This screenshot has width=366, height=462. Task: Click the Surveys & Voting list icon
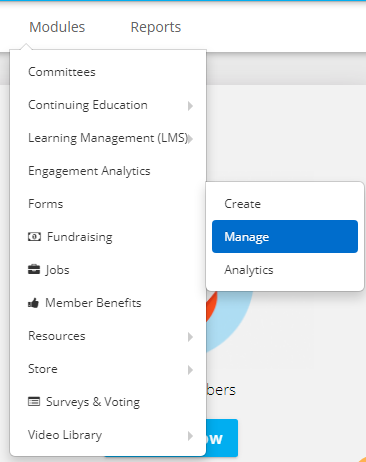(x=34, y=402)
